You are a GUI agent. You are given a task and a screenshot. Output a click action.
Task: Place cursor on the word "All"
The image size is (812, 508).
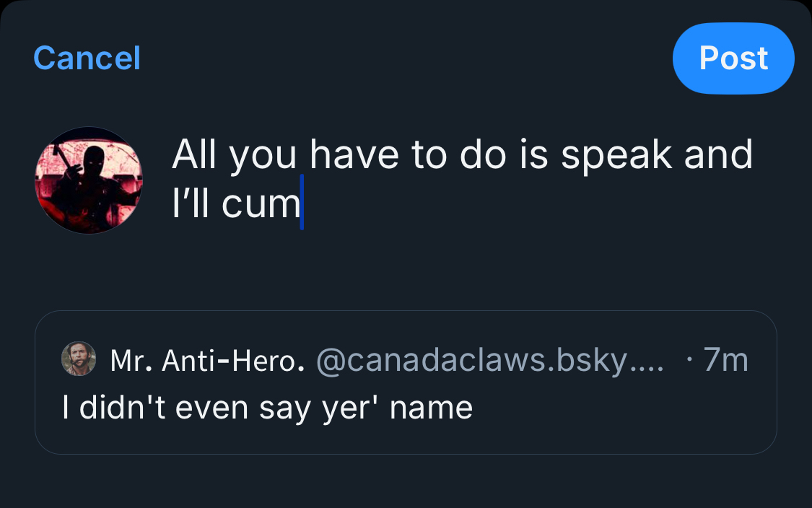pos(195,154)
